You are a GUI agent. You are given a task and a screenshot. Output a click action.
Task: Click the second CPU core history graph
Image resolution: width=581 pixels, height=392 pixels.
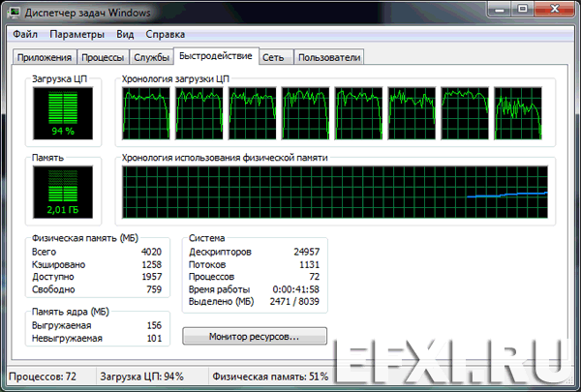199,113
